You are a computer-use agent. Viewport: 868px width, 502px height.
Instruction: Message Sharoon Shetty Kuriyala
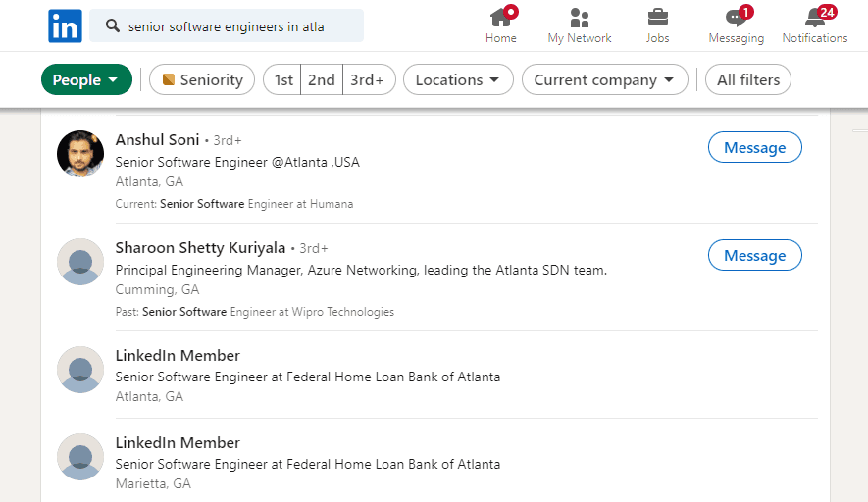(754, 255)
